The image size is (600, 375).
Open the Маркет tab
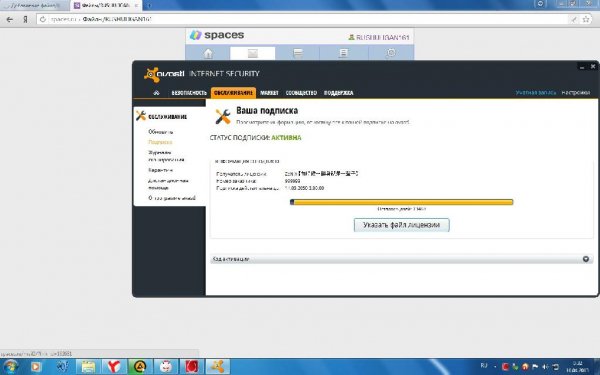269,93
